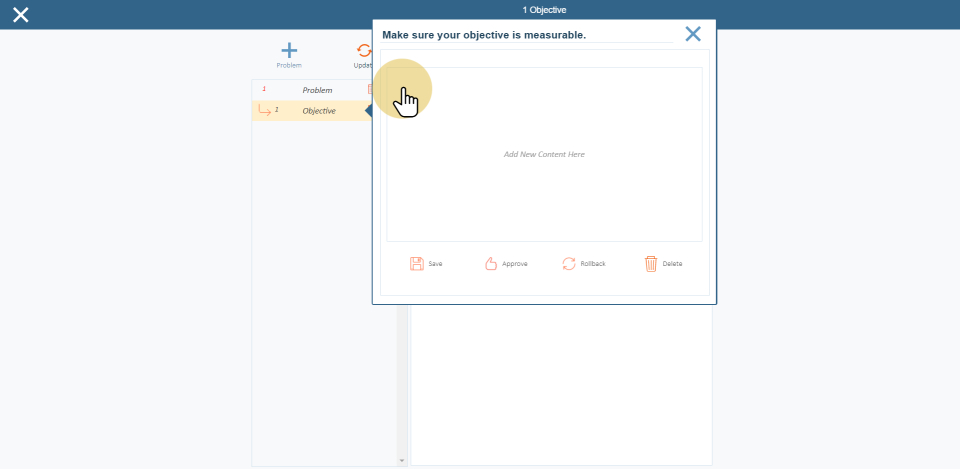The image size is (960, 469).
Task: Click the red number 1 in Problem row
Action: (x=264, y=89)
